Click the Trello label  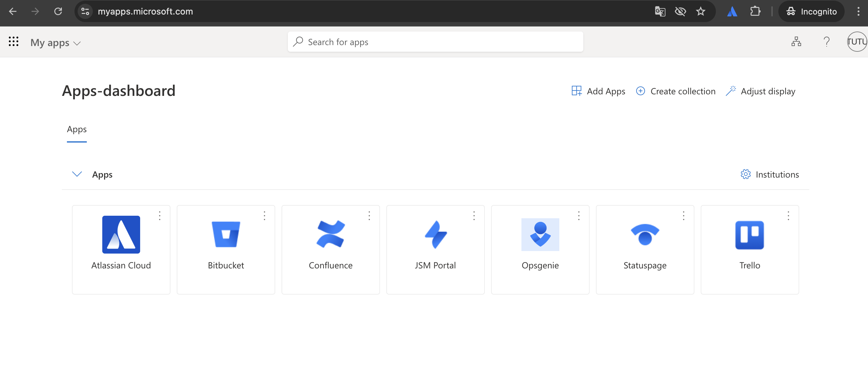750,265
